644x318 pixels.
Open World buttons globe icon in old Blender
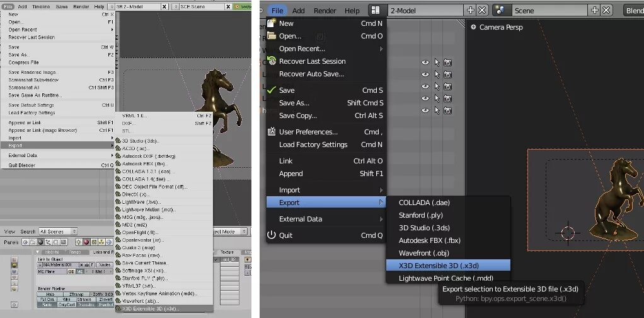click(x=109, y=242)
